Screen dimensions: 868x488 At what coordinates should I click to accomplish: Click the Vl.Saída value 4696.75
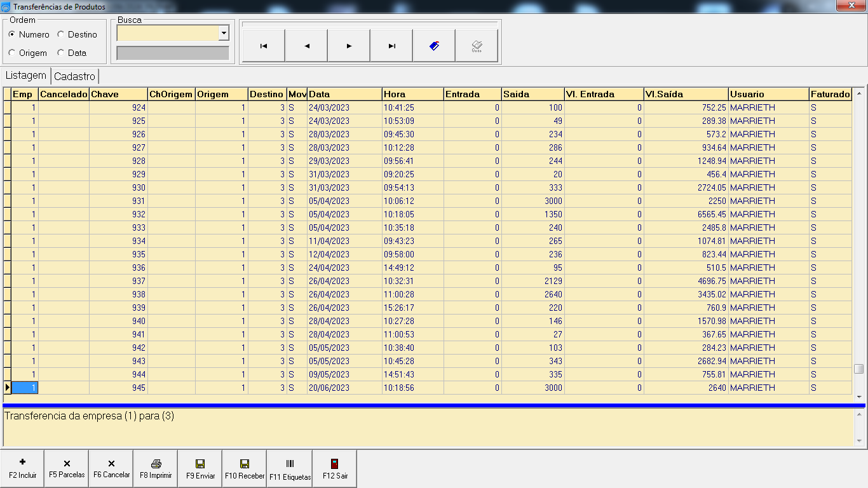(686, 281)
